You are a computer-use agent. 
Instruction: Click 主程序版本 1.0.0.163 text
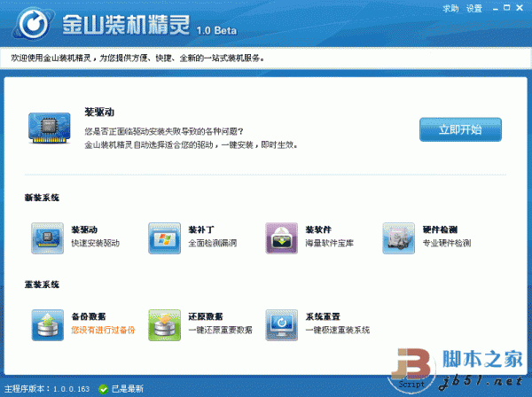coord(47,389)
